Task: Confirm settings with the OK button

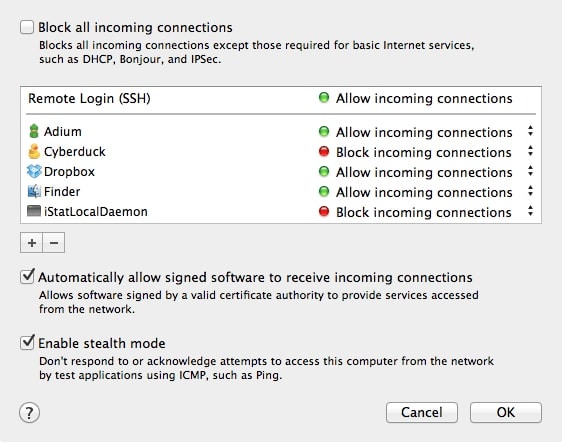Action: point(506,413)
